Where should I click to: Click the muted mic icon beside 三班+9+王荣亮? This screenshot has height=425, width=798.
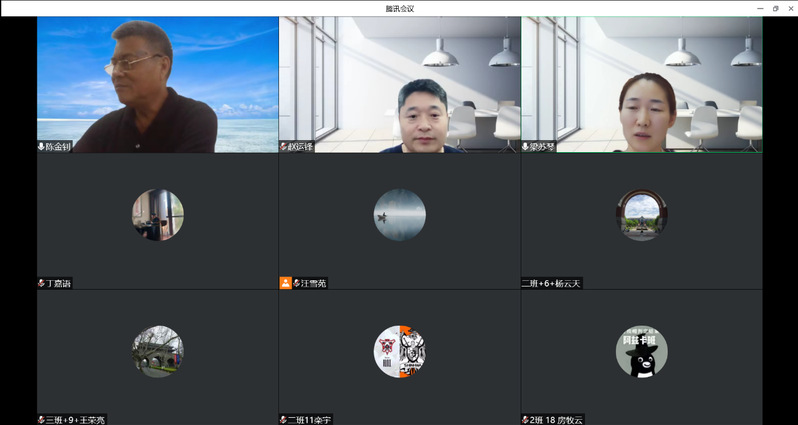tap(42, 420)
